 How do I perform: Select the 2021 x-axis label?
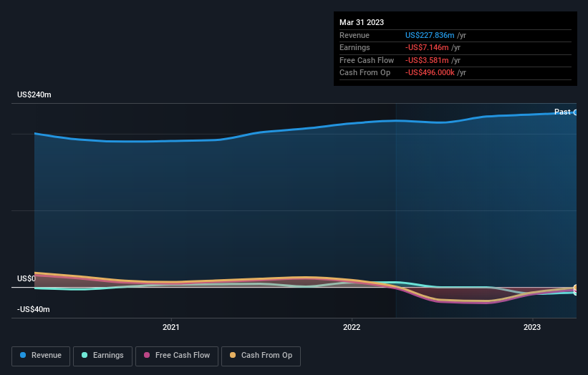tap(171, 327)
